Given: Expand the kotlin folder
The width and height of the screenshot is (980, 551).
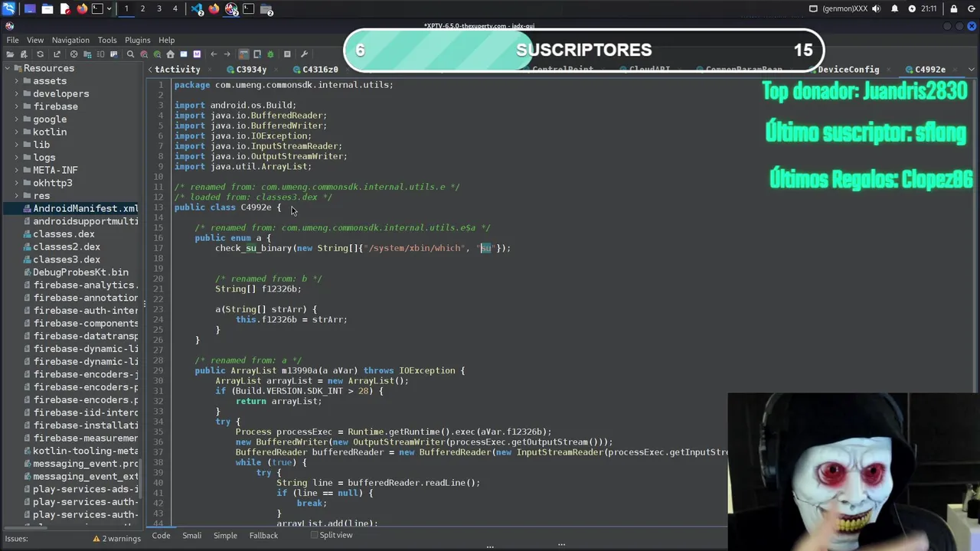Looking at the screenshot, I should pos(17,132).
